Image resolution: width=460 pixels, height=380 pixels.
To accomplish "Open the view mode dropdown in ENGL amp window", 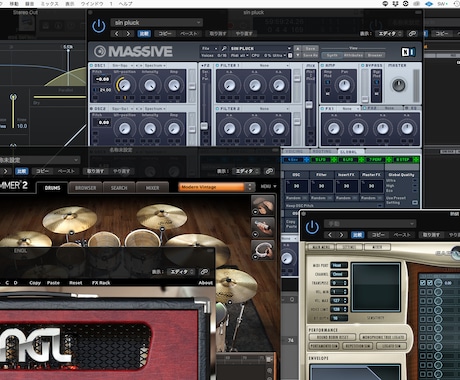I will [181, 272].
